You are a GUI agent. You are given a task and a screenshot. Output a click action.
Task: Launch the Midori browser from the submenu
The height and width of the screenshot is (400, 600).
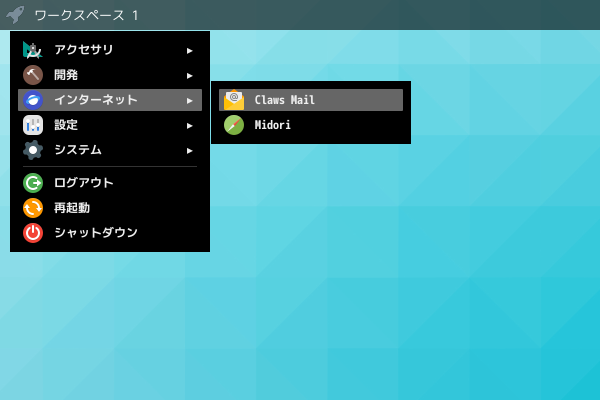[x=311, y=125]
